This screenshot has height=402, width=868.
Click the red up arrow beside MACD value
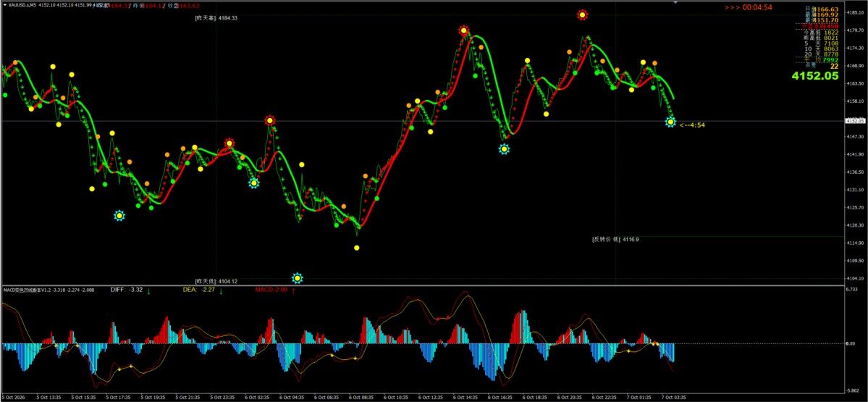[x=293, y=290]
